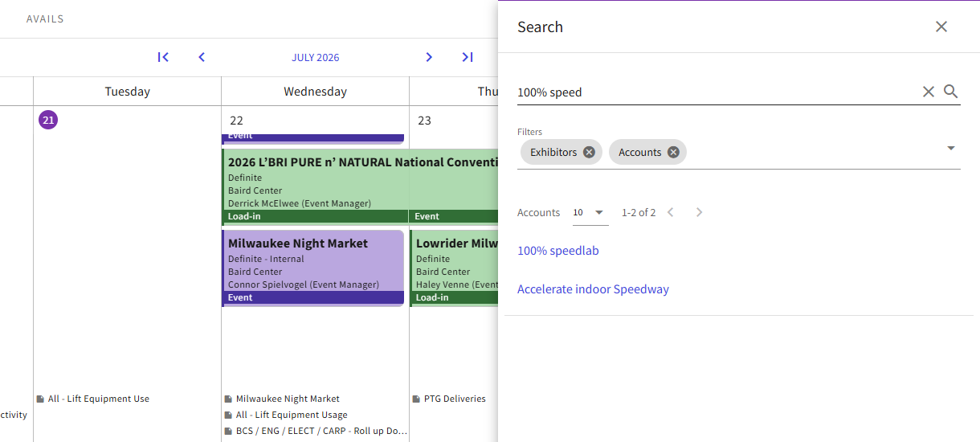Select day 22 in Wednesday column
Viewport: 980px width, 442px height.
(x=236, y=121)
